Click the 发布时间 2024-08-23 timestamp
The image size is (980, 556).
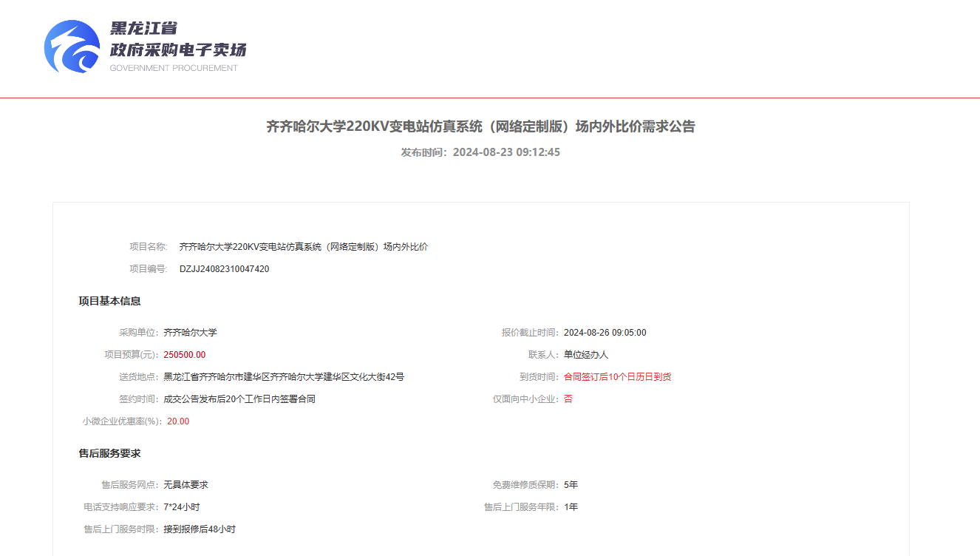click(480, 152)
